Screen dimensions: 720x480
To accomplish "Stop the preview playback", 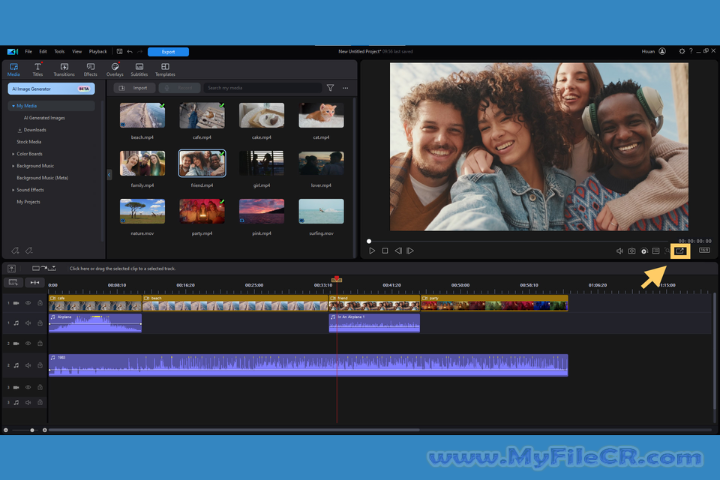I will (385, 251).
